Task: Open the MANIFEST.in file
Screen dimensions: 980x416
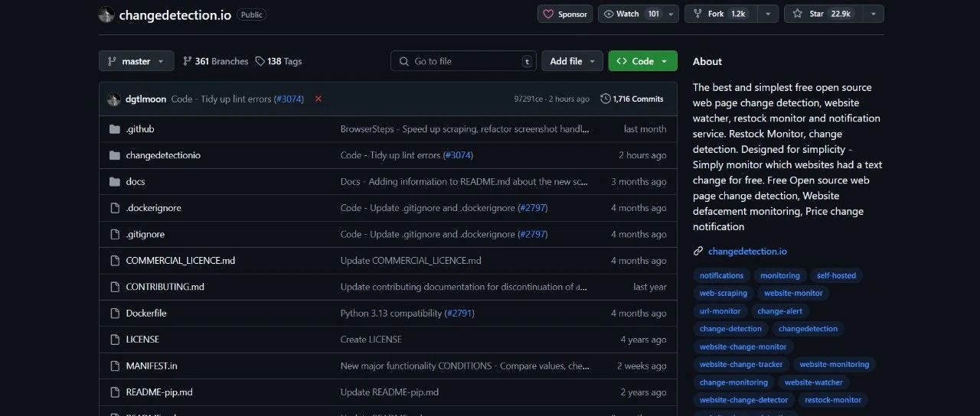Action: (x=152, y=366)
